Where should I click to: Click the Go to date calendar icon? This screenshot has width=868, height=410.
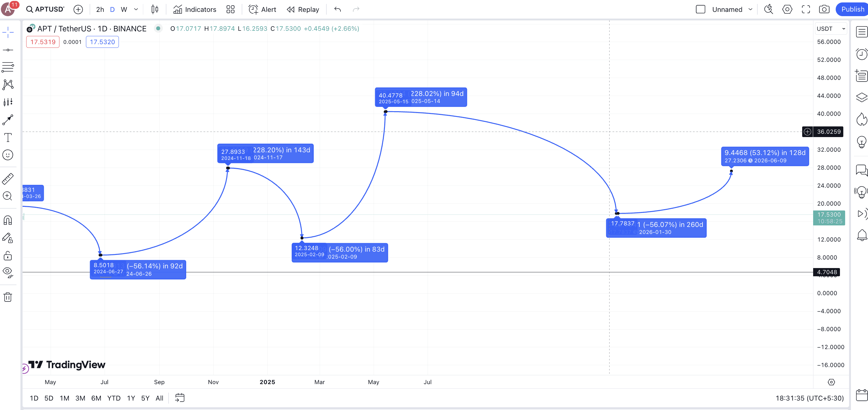tap(180, 398)
